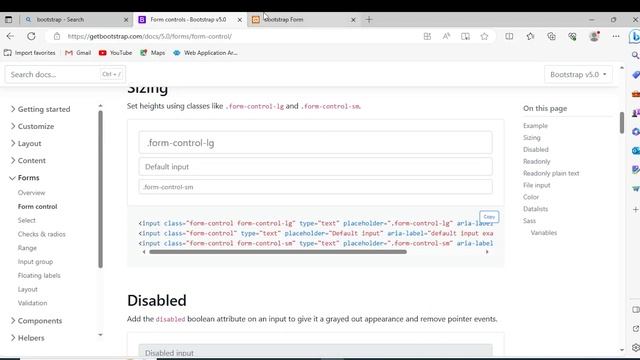This screenshot has width=640, height=360.
Task: Jump to Readonly plain text section
Action: 551,173
